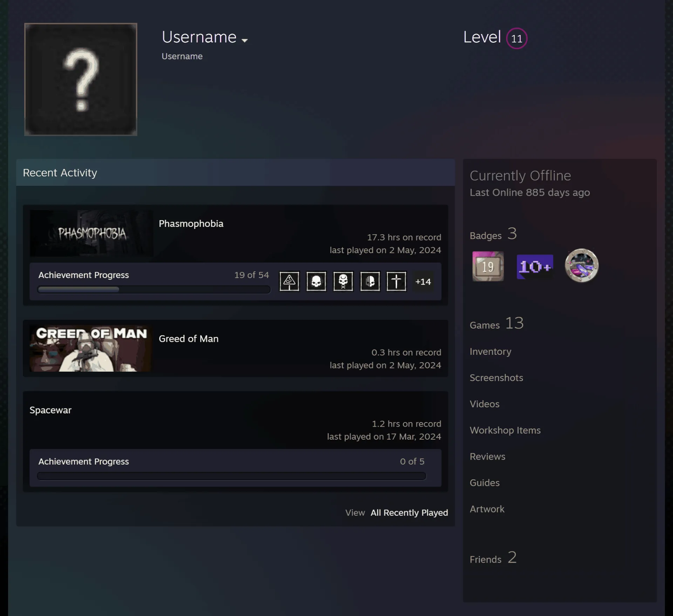The width and height of the screenshot is (673, 616).
Task: Open the Inventory section
Action: point(490,352)
